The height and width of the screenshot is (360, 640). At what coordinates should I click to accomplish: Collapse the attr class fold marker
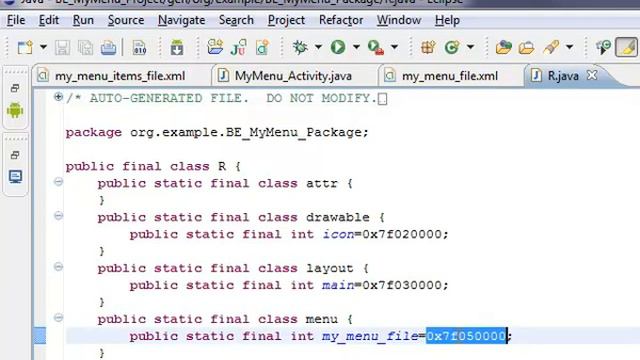click(x=58, y=182)
